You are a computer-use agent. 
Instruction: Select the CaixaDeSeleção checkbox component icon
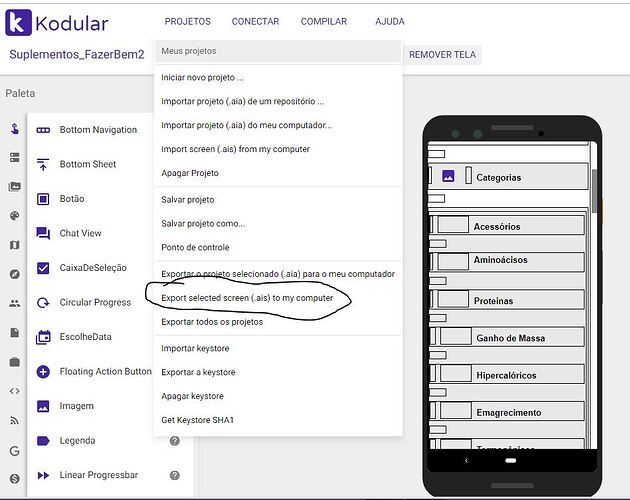tap(43, 268)
